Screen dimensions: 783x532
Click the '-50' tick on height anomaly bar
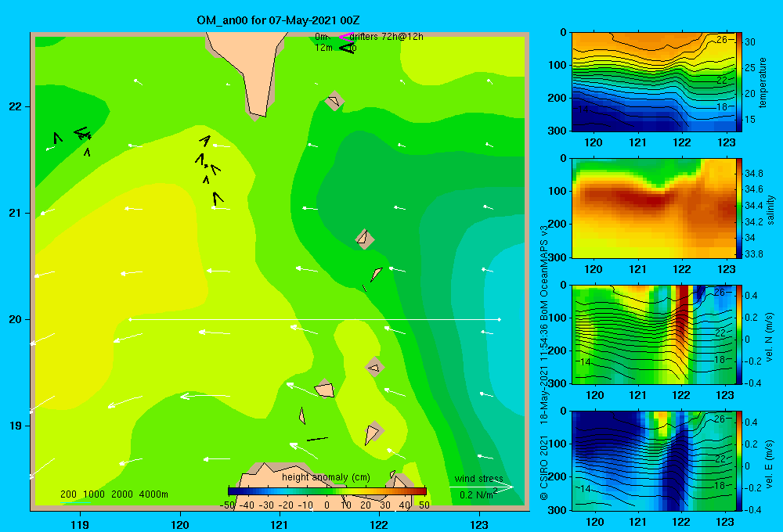[227, 505]
